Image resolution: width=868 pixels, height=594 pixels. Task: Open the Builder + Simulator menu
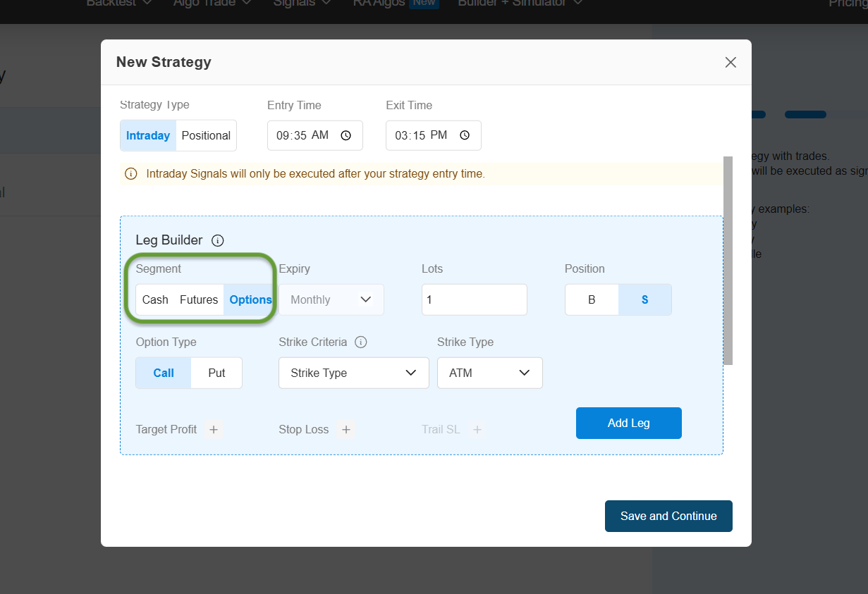(x=520, y=3)
